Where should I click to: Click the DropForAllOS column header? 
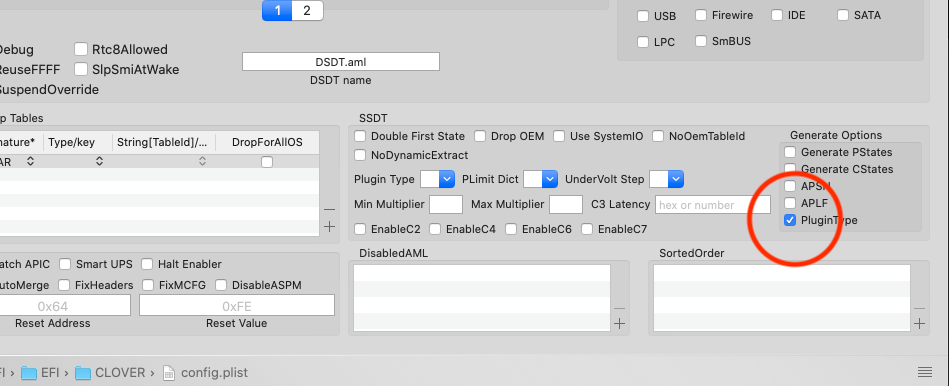(267, 142)
